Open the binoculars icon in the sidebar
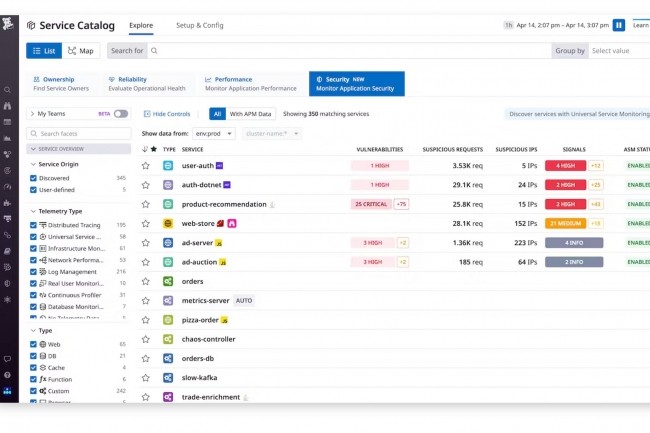Screen dimensions: 650x433 7,106
